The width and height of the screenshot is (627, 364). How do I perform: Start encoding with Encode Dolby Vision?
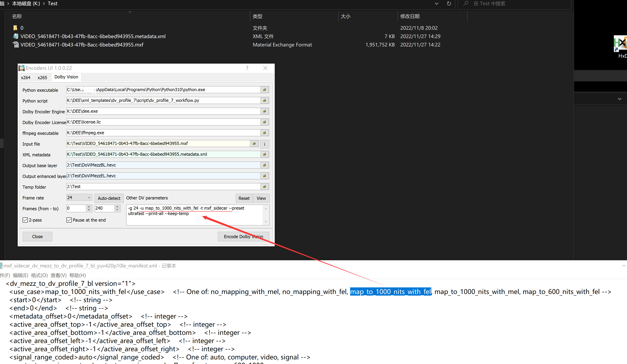[x=243, y=236]
